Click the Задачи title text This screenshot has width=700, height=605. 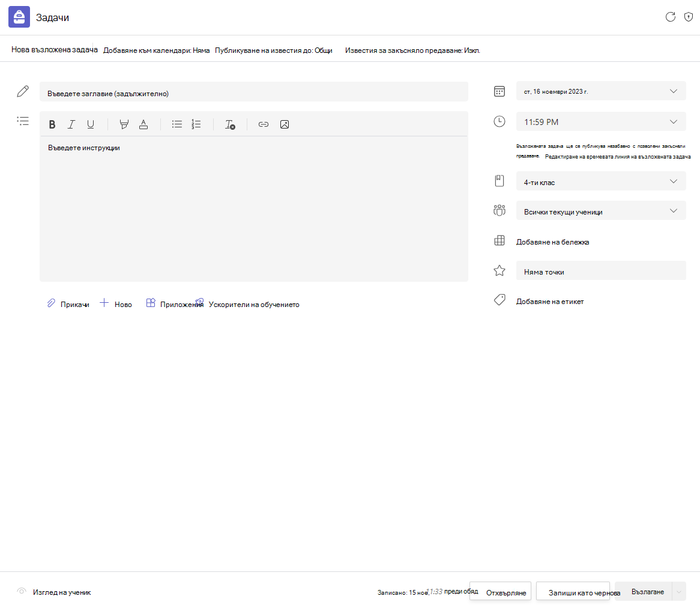pyautogui.click(x=52, y=17)
